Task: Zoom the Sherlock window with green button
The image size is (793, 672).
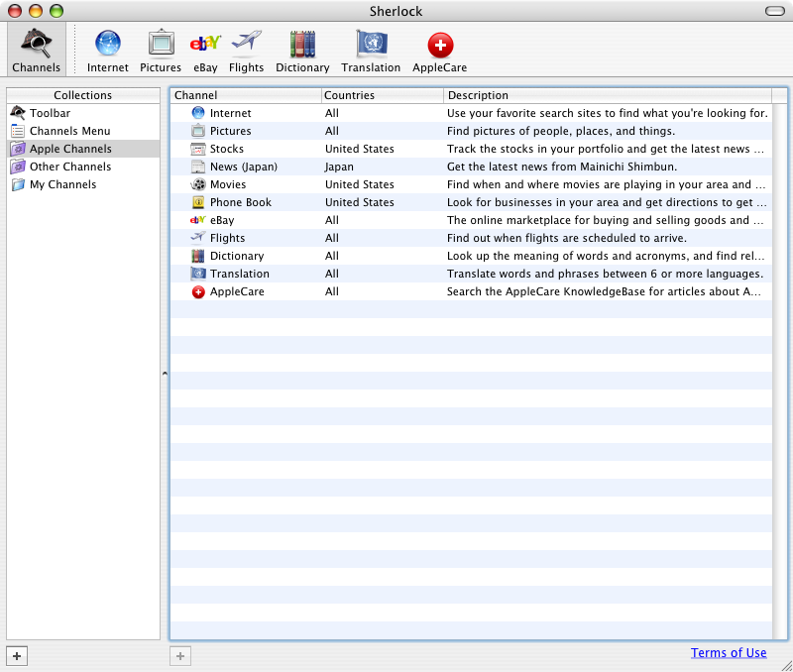Action: pos(57,11)
